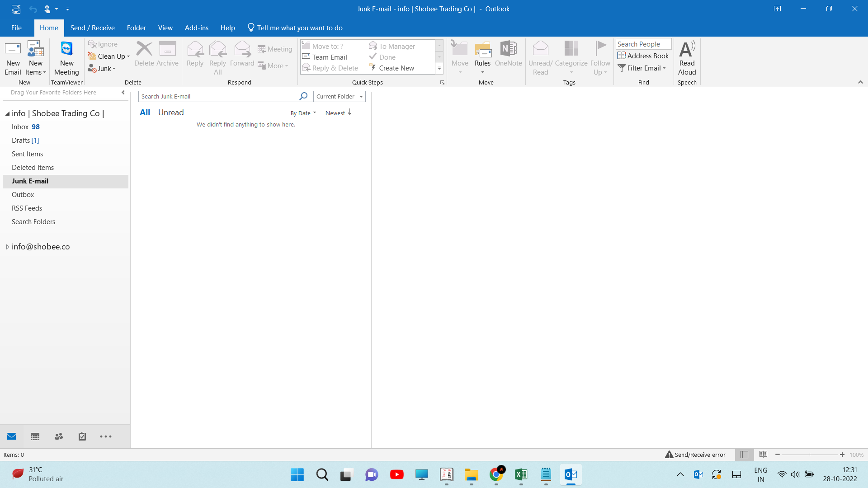Open the Junk dropdown menu
Viewport: 868px width, 488px height.
point(102,69)
